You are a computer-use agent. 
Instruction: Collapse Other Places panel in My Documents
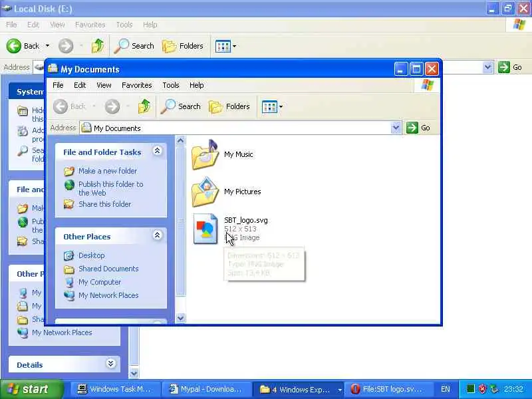[157, 235]
